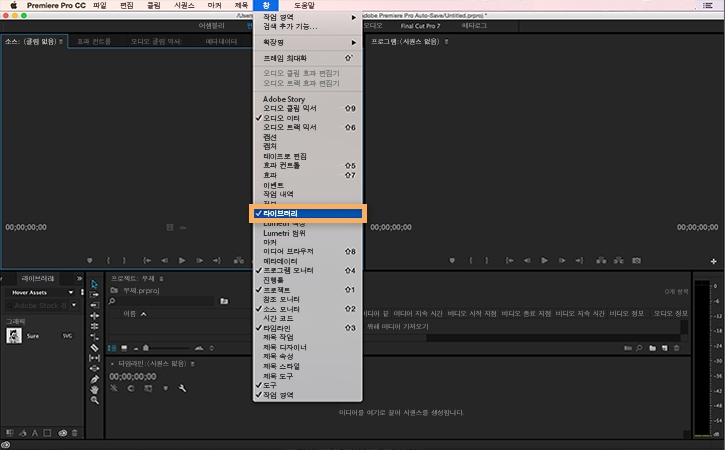Switch project panel to icon view

(124, 348)
